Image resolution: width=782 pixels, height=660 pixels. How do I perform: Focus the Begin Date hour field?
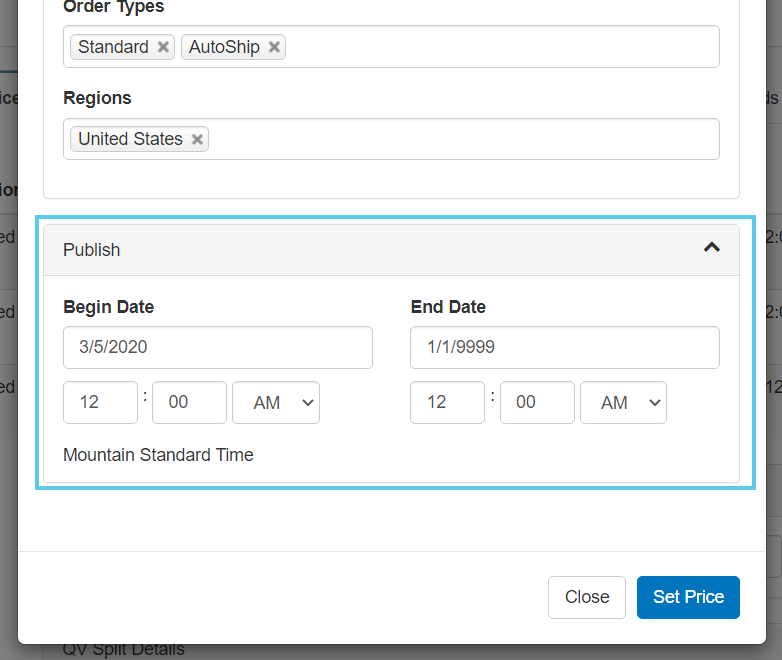[100, 403]
